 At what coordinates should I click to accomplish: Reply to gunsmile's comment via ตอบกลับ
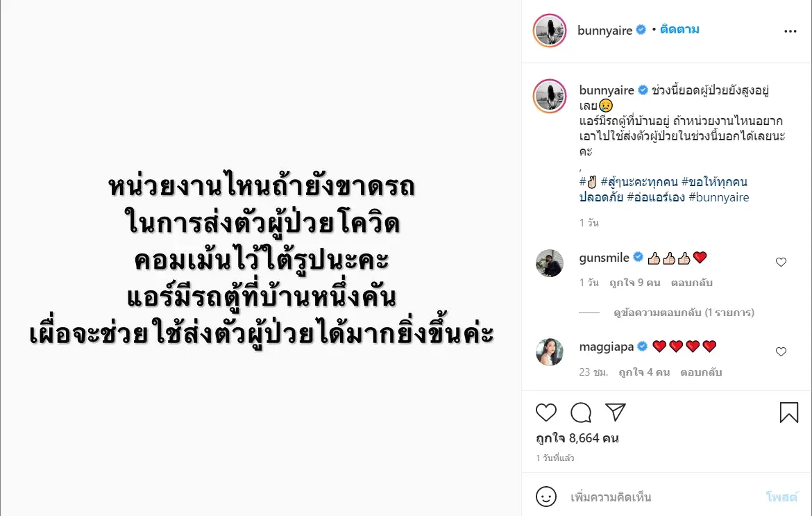tap(691, 283)
